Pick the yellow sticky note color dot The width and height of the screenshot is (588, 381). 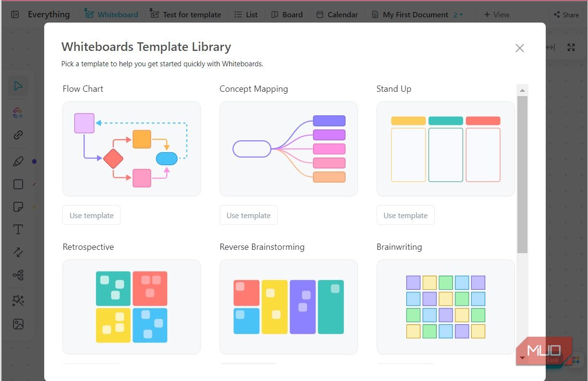tap(34, 207)
